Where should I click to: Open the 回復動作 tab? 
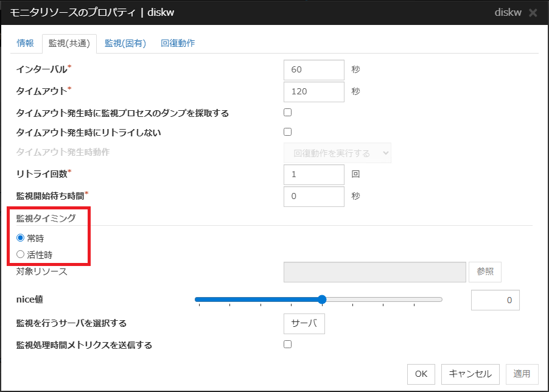click(x=177, y=44)
